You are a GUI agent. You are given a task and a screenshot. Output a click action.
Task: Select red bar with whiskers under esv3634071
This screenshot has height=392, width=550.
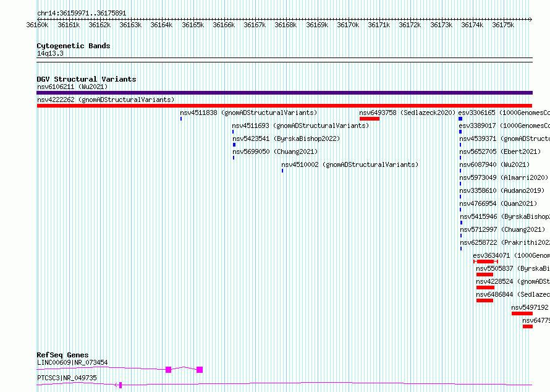486,262
